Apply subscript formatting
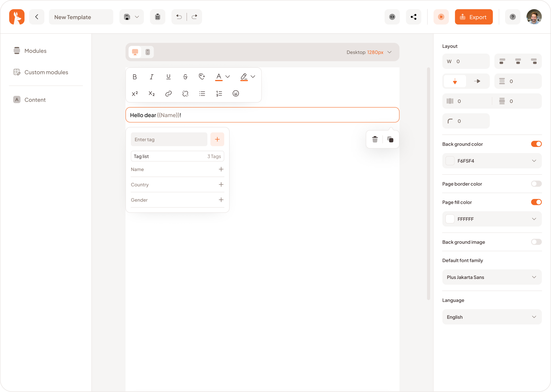This screenshot has width=551, height=392. point(152,94)
